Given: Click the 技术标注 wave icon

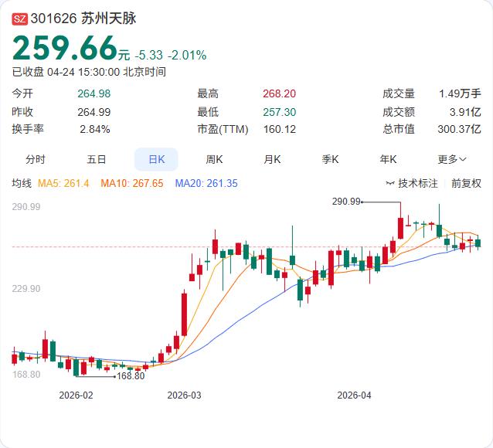Looking at the screenshot, I should [x=390, y=183].
